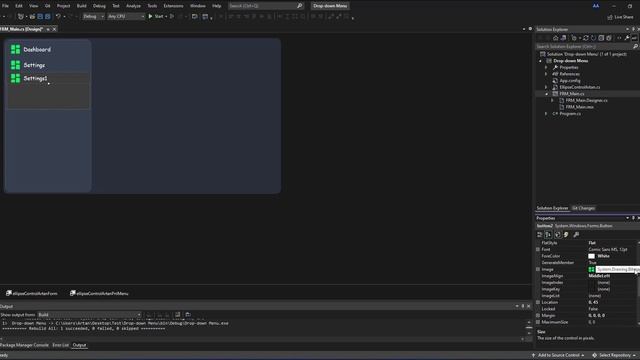Click the green Start debugging button
640x360 pixels.
[156, 16]
